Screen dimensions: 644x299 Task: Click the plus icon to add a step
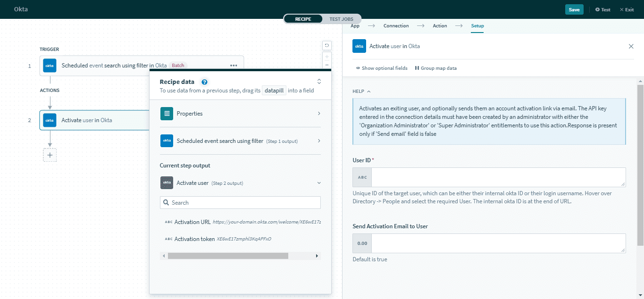point(50,155)
